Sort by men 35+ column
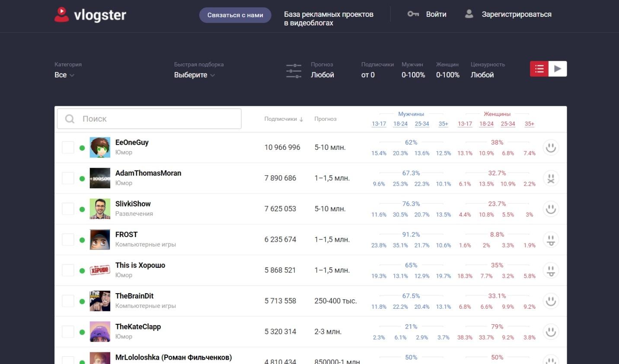619x364 pixels. (444, 123)
